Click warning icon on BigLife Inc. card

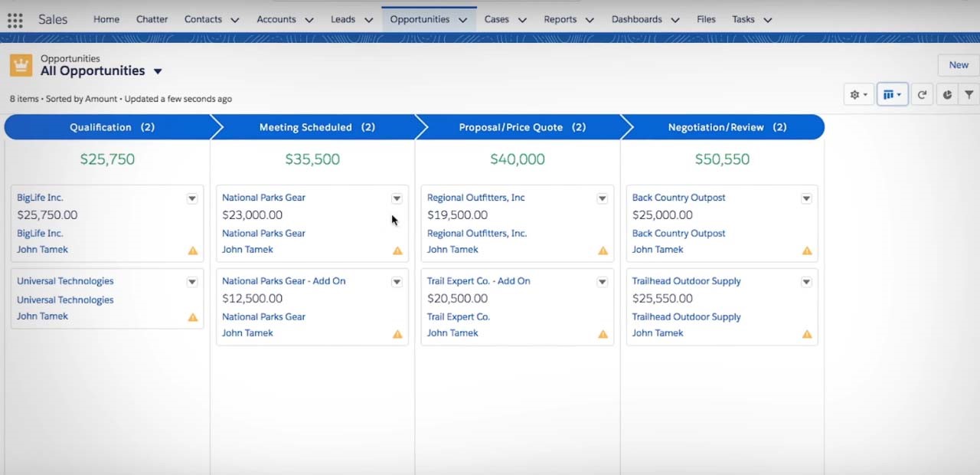pos(193,251)
